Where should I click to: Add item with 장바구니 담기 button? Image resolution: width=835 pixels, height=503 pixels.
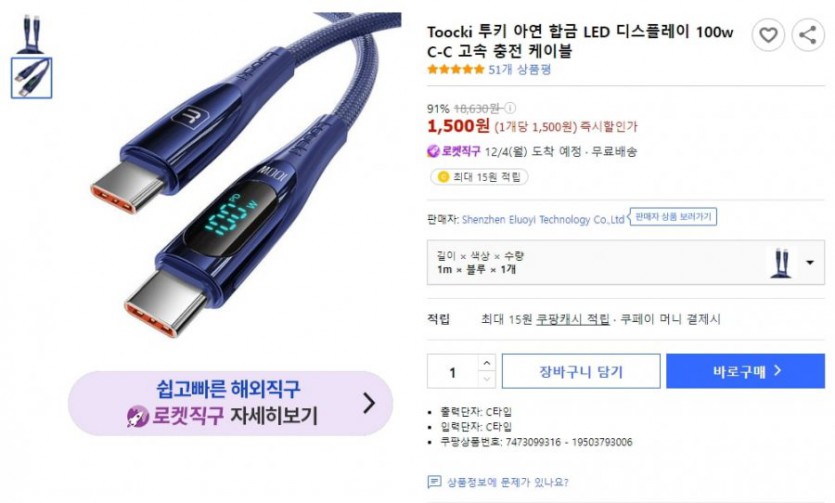(x=581, y=371)
